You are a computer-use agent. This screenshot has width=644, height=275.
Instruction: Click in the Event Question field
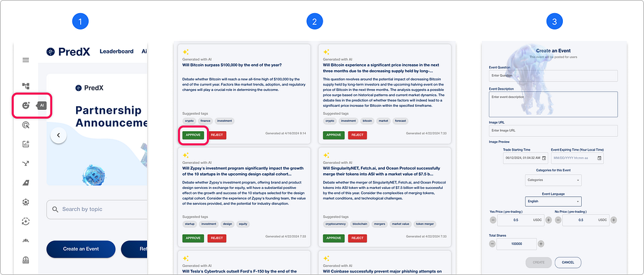[x=553, y=76]
